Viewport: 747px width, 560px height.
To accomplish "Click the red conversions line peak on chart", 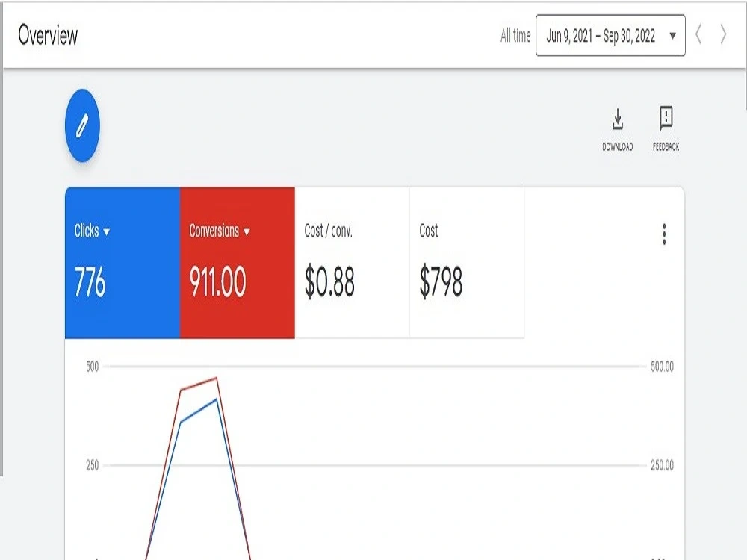I will [x=217, y=378].
